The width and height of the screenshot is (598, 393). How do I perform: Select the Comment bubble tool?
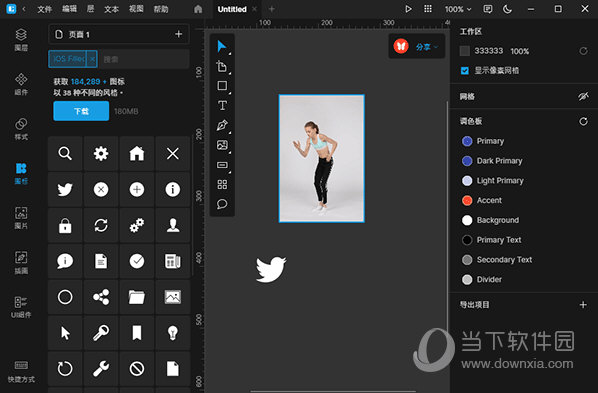pyautogui.click(x=222, y=204)
